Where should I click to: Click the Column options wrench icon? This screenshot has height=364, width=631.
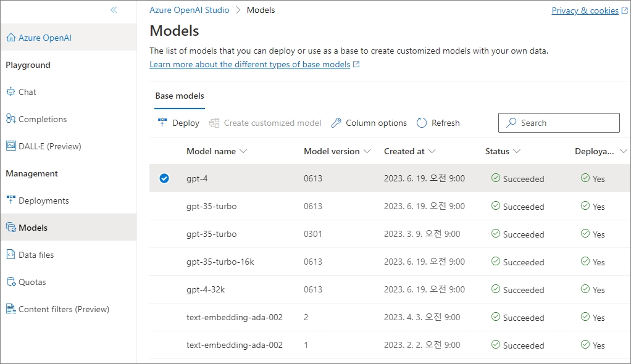336,123
